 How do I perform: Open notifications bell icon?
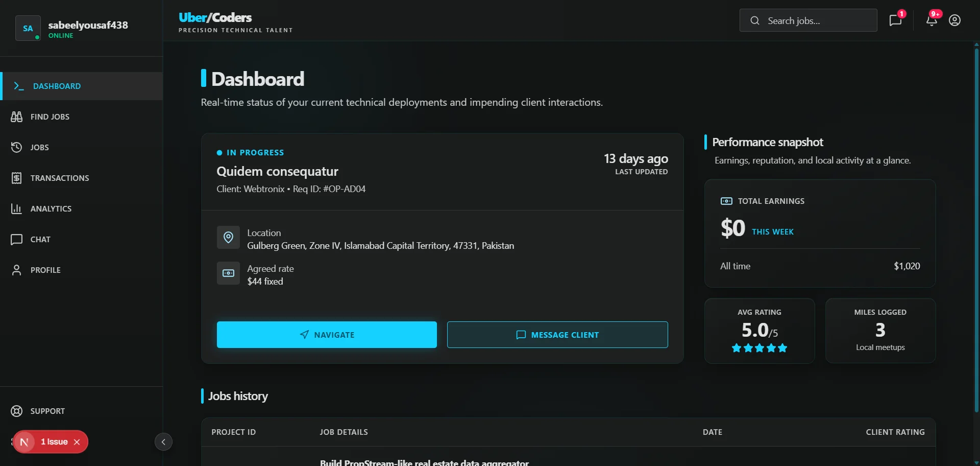[x=932, y=20]
